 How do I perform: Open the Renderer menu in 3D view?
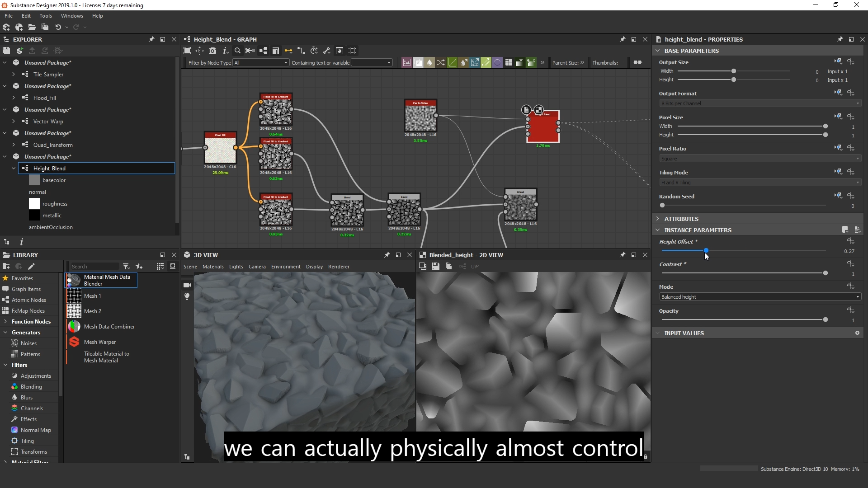339,267
